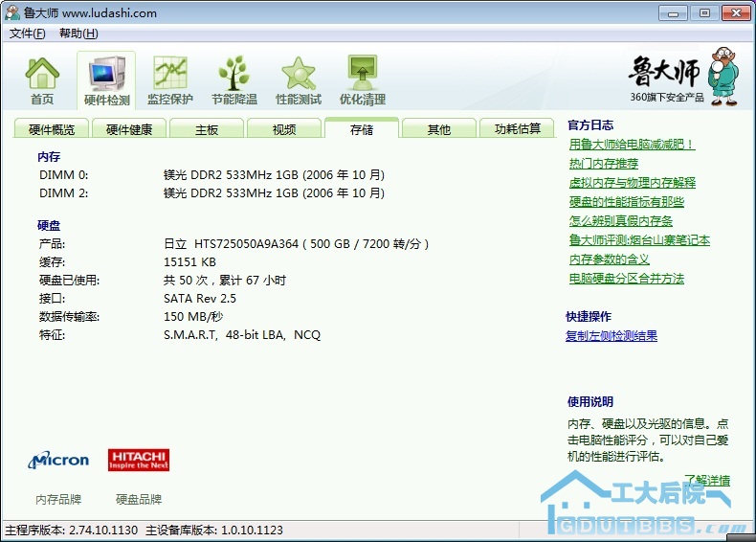Viewport: 756px width, 542px height.
Task: Open the 帮助(H) menu
Action: (78, 34)
